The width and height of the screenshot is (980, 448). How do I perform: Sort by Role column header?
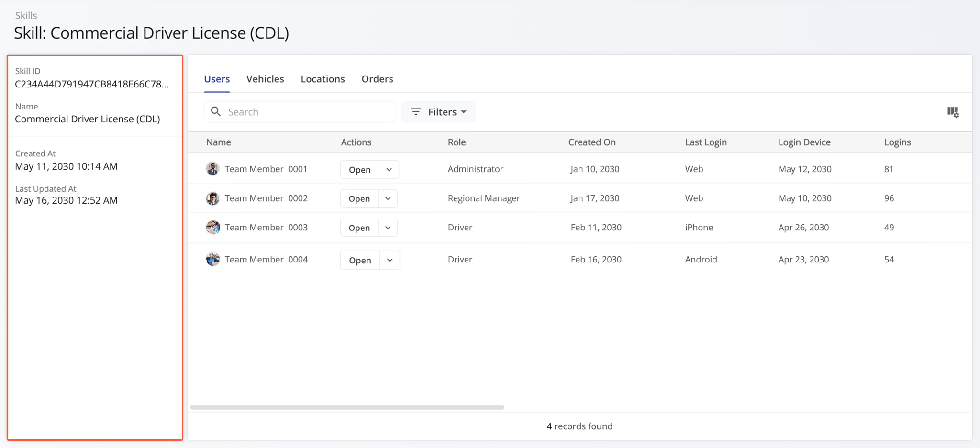[x=457, y=142]
